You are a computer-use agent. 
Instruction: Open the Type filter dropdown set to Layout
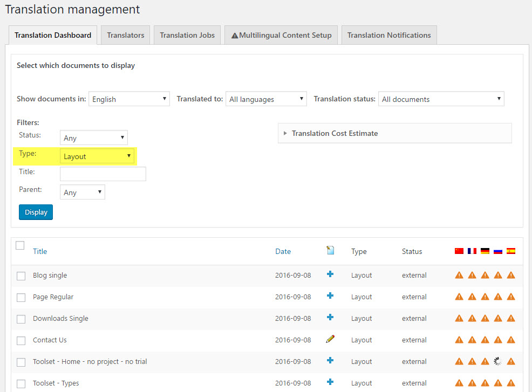tap(97, 156)
